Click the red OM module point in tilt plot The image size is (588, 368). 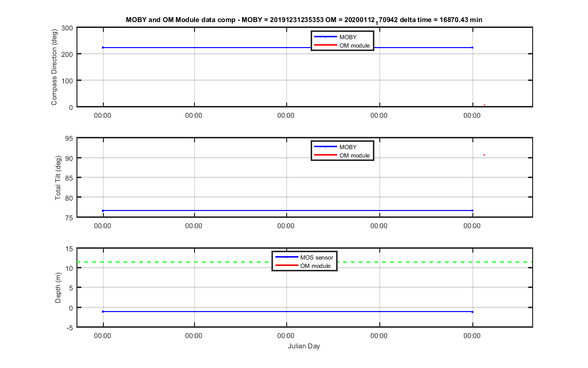click(484, 155)
